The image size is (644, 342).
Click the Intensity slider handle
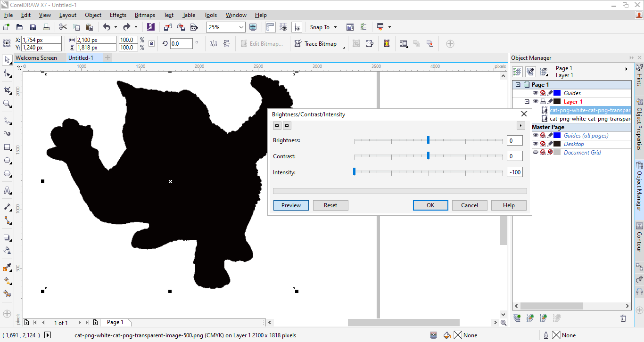354,171
